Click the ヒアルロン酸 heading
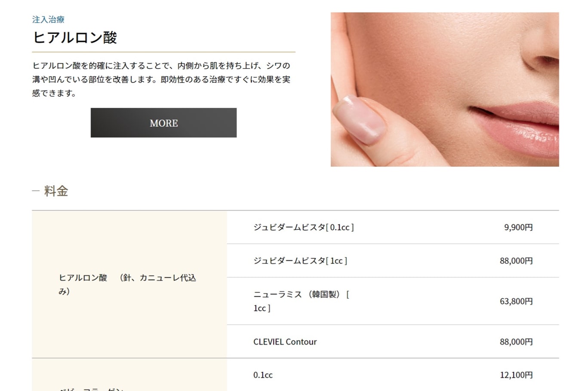Screen dimensions: 588x391 (75, 37)
